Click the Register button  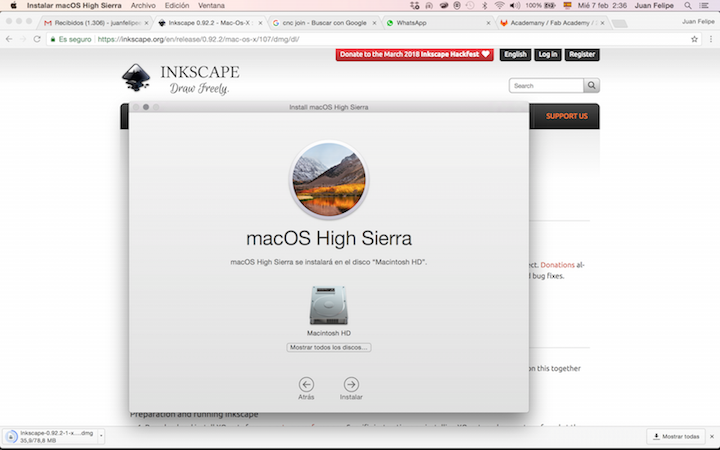pos(582,54)
